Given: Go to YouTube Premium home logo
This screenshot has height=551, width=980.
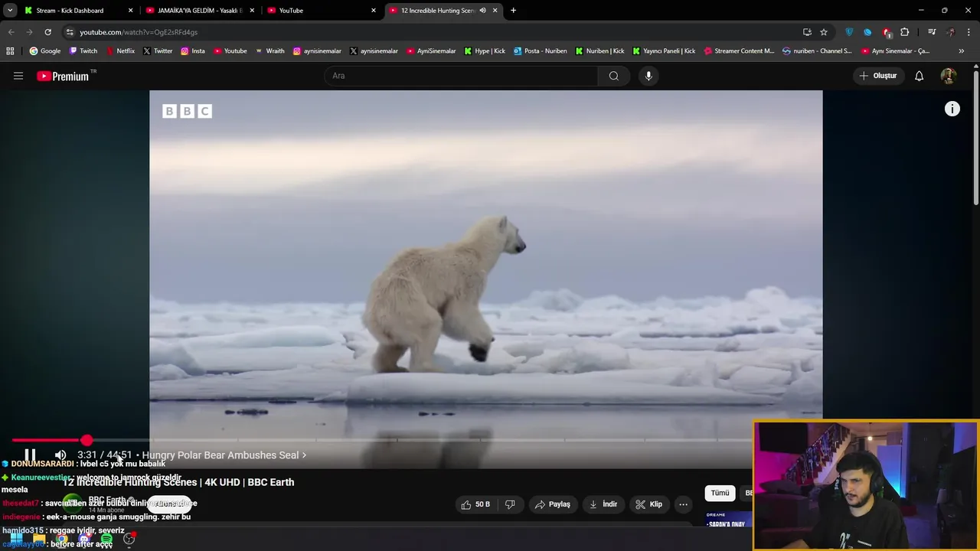Looking at the screenshot, I should 63,76.
